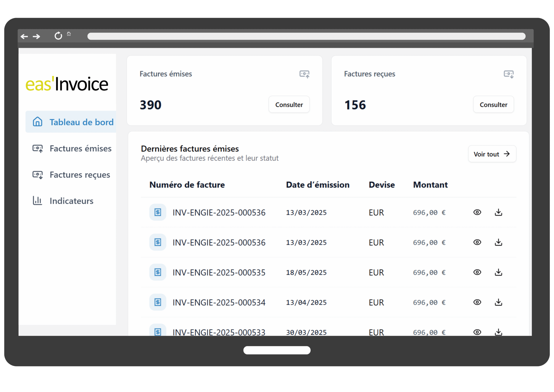554x392 pixels.
Task: Preview the INV-ENGIE-2025-000535 invoice with the eye icon
Action: pos(477,272)
